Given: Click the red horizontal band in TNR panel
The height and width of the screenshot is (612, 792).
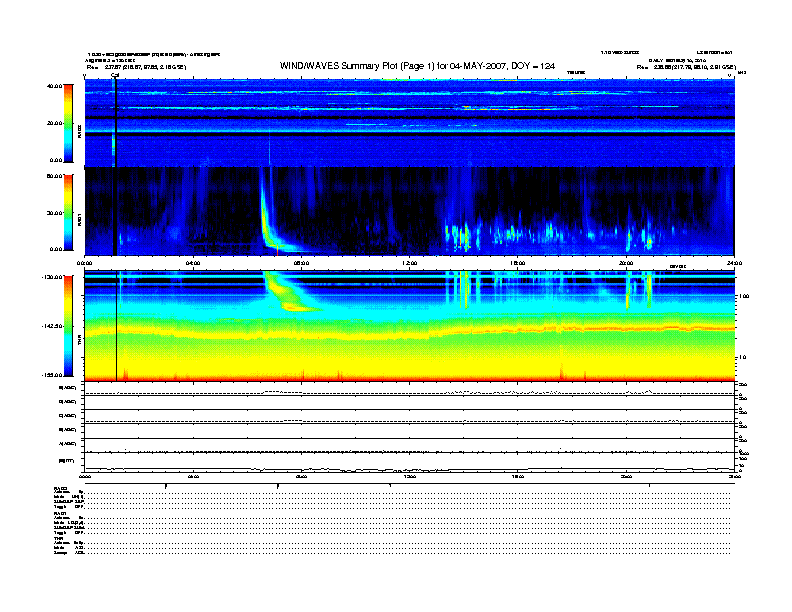Looking at the screenshot, I should coord(410,378).
